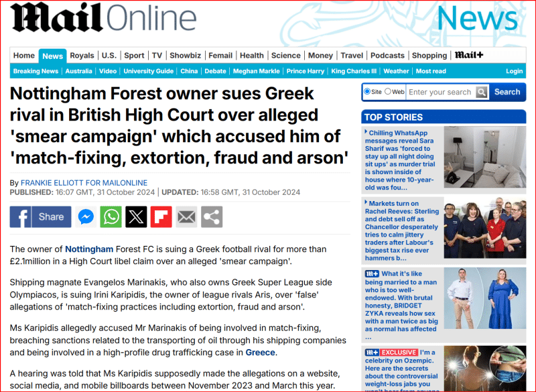This screenshot has height=392, width=536.
Task: Click the Login link
Action: point(514,71)
